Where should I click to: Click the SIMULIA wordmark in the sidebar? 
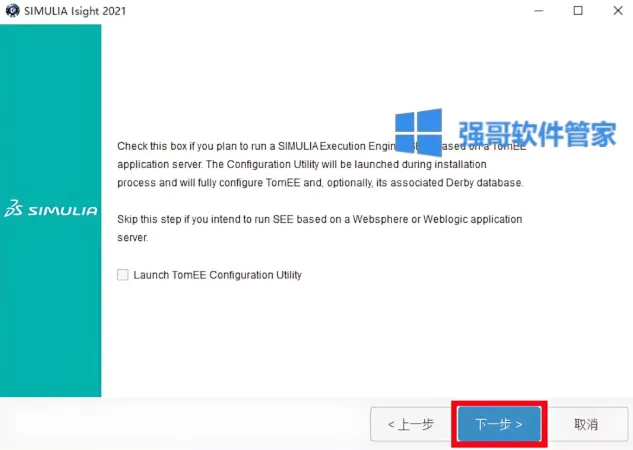pyautogui.click(x=63, y=210)
